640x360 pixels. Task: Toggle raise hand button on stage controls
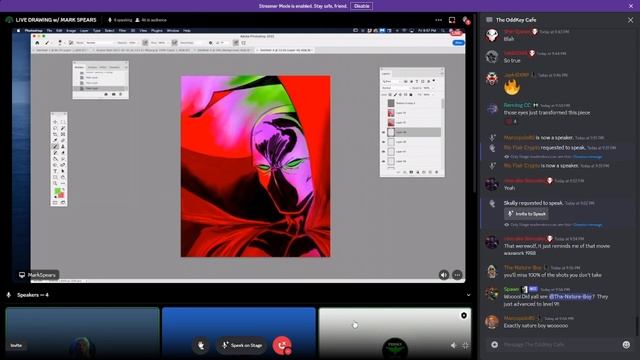[201, 345]
